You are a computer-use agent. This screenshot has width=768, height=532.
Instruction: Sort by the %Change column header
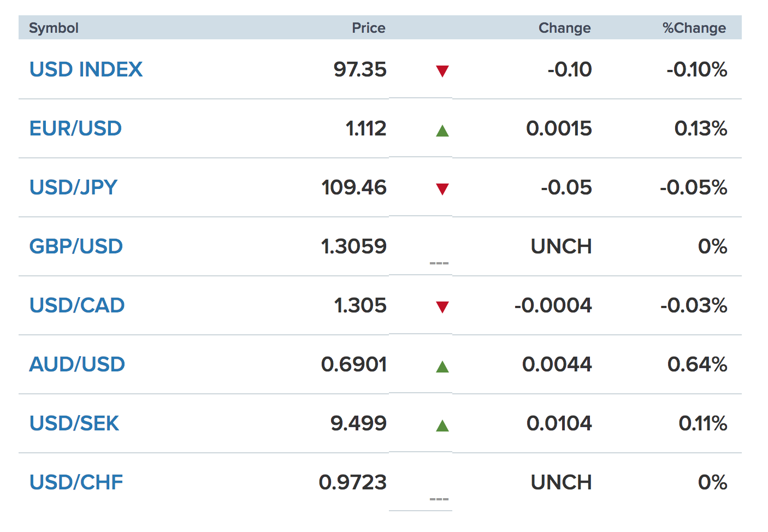[x=694, y=28]
